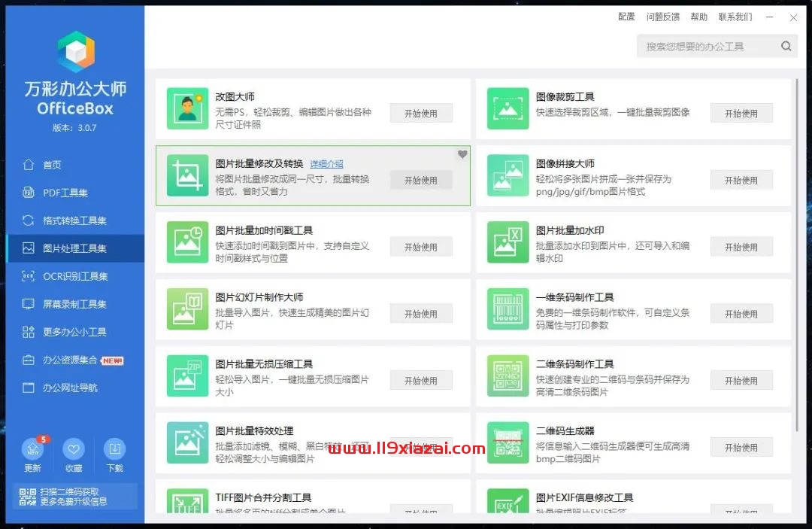812x529 pixels.
Task: Click the QR code scan icon
Action: coord(28,497)
